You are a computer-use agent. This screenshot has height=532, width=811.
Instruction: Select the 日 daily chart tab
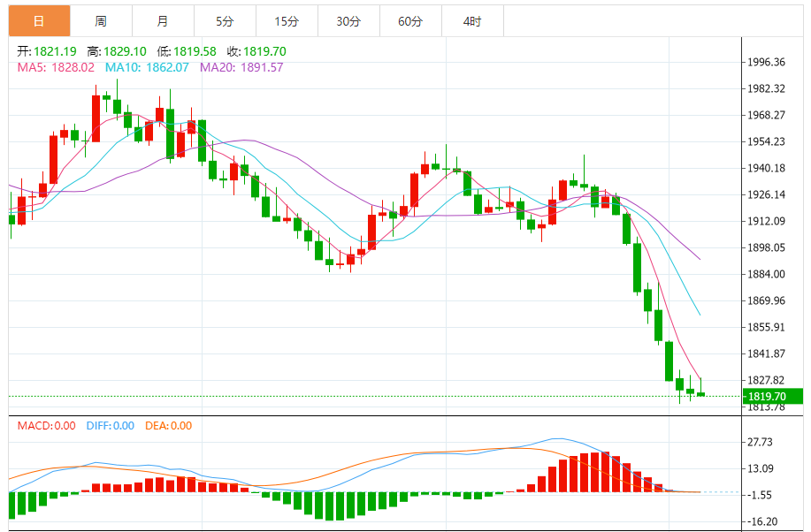(x=39, y=21)
